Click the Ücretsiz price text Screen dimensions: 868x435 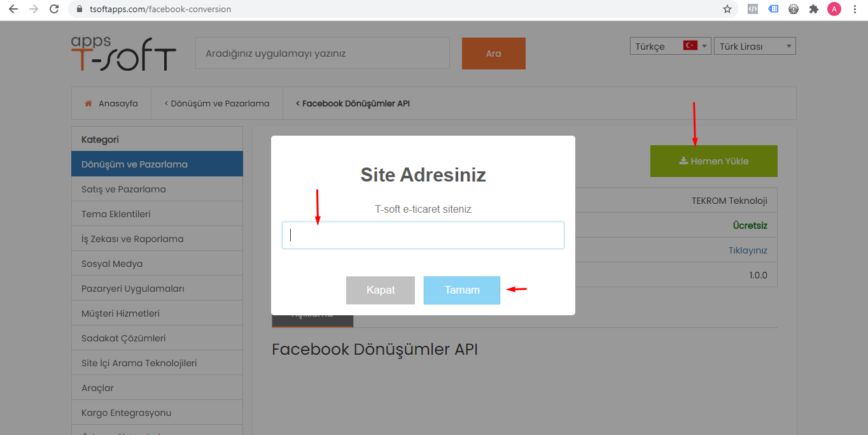pyautogui.click(x=750, y=225)
